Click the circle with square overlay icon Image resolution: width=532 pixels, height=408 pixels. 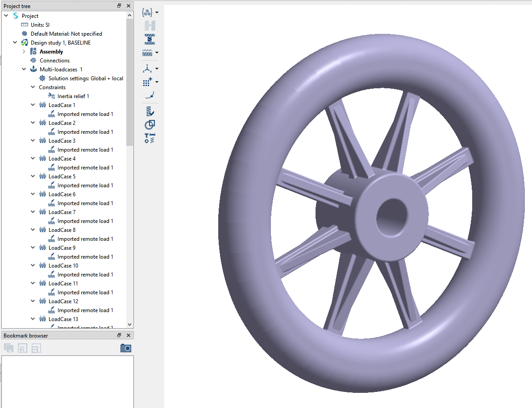(x=150, y=124)
